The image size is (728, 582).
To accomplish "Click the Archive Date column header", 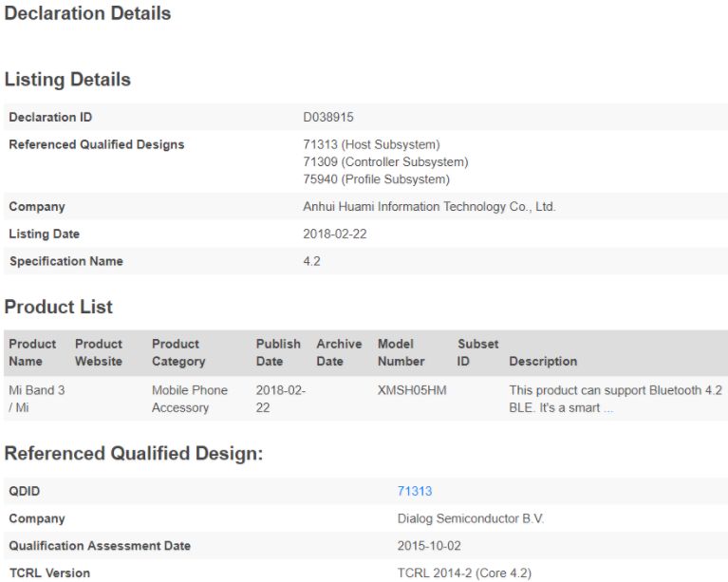I will click(x=339, y=352).
